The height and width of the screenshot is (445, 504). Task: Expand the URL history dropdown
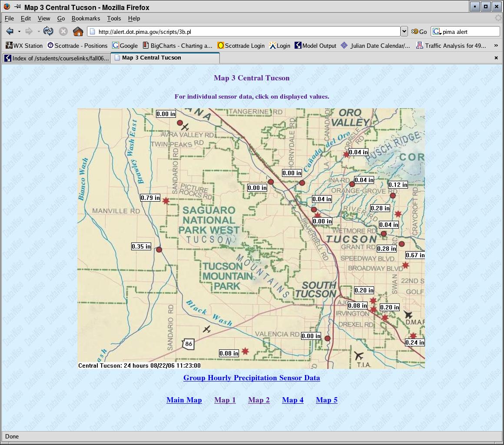pyautogui.click(x=404, y=31)
